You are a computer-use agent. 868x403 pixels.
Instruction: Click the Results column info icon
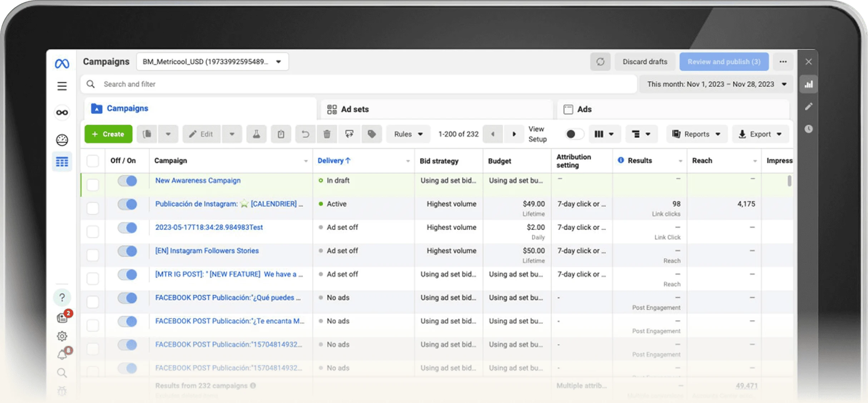(x=621, y=160)
